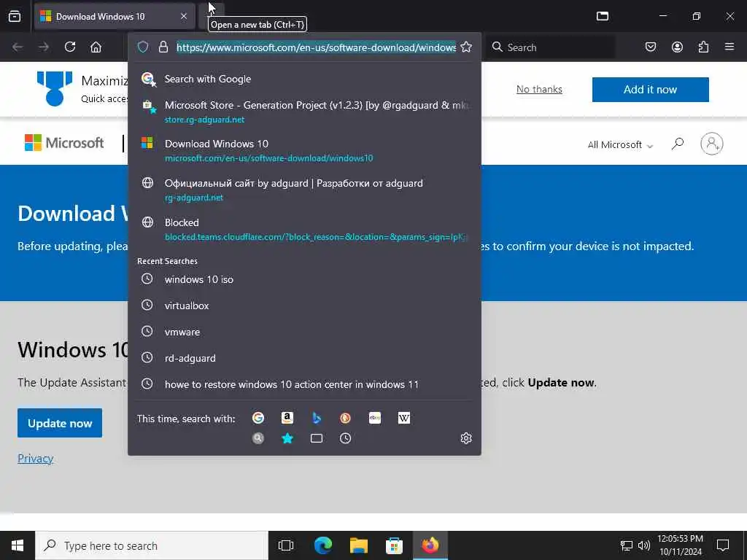The width and height of the screenshot is (747, 560).
Task: Search this time with DuckDuckGo icon
Action: (345, 418)
